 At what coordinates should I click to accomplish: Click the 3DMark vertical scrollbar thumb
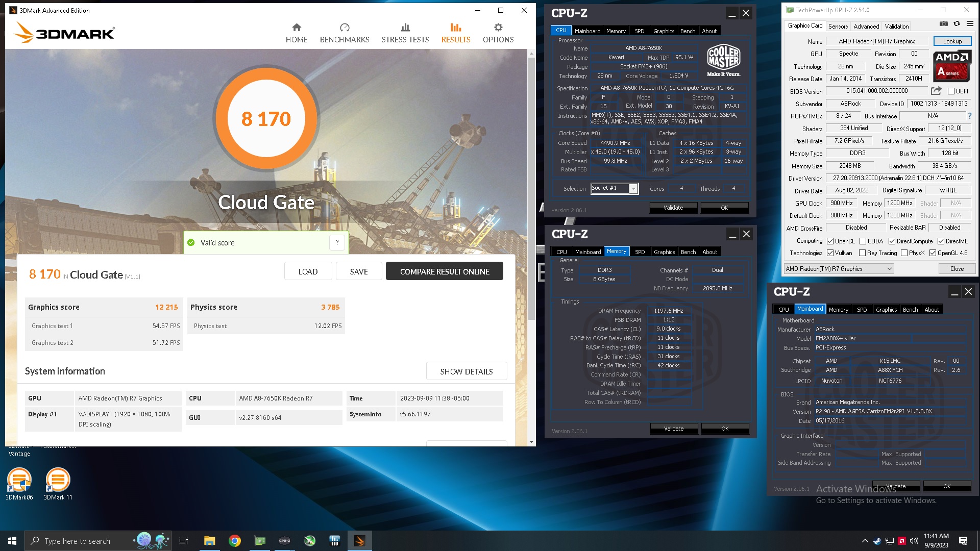click(531, 189)
